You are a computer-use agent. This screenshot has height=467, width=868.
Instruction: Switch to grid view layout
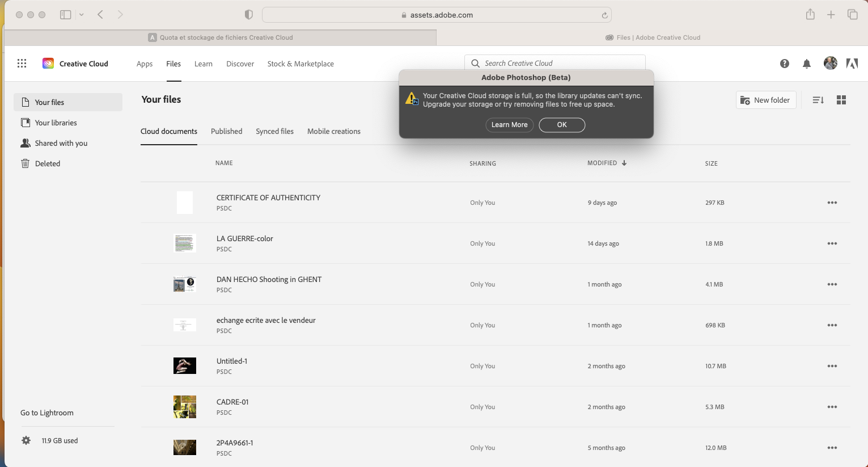pyautogui.click(x=841, y=99)
